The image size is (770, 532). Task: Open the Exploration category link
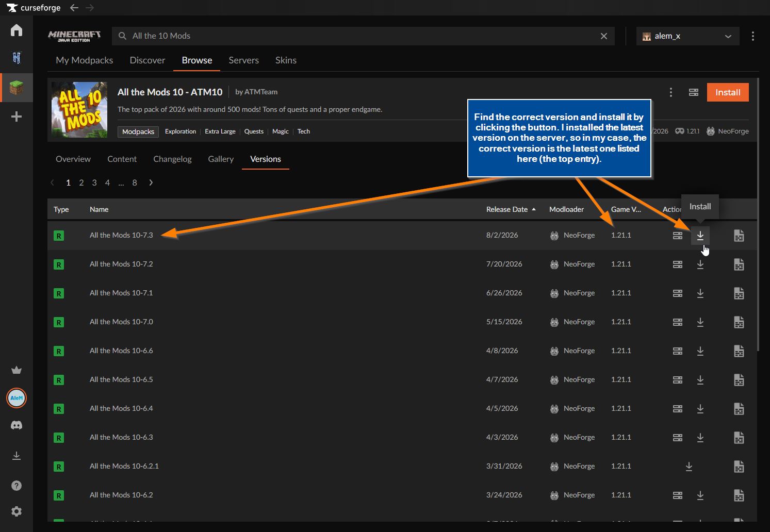tap(181, 131)
